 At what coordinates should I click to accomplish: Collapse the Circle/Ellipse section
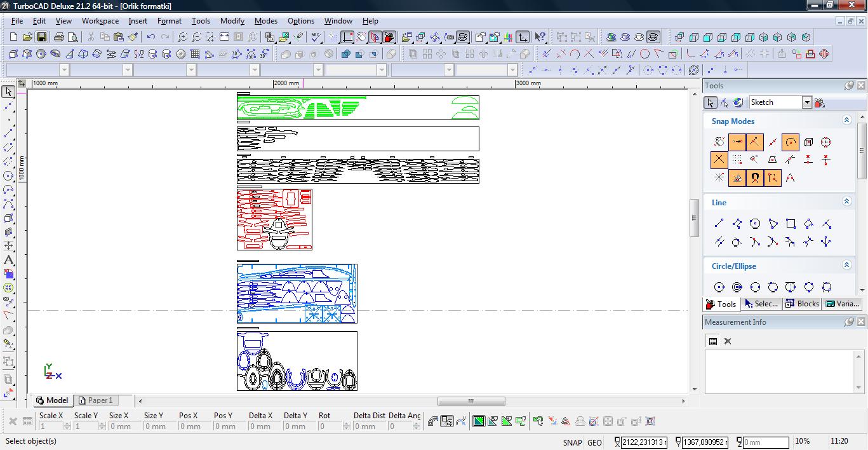click(x=846, y=265)
